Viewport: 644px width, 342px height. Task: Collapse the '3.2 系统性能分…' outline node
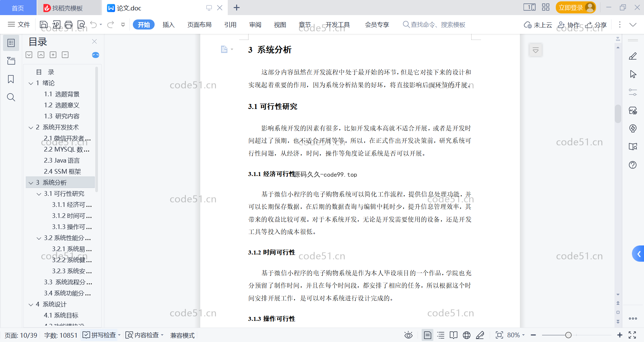click(x=39, y=238)
